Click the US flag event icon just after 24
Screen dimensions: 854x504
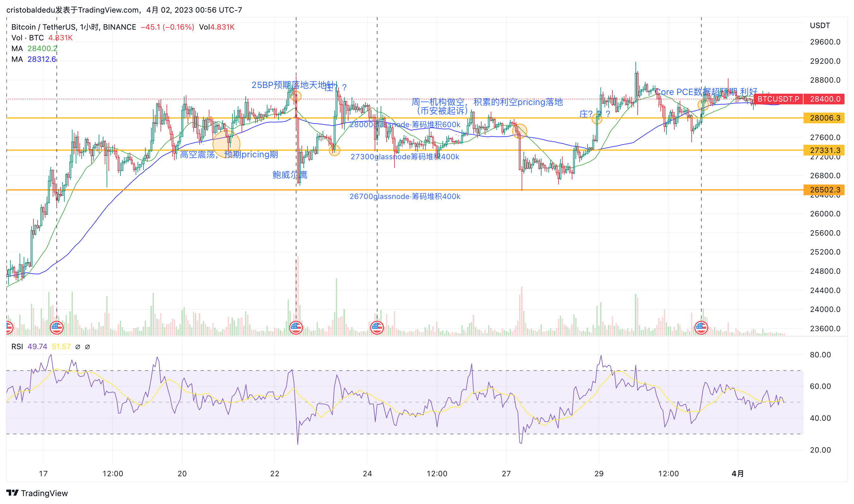(377, 328)
